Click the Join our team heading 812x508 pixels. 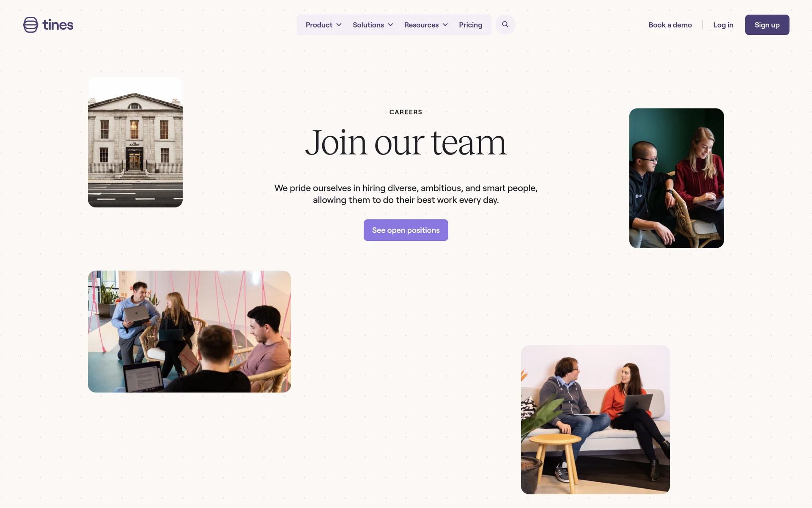click(406, 143)
